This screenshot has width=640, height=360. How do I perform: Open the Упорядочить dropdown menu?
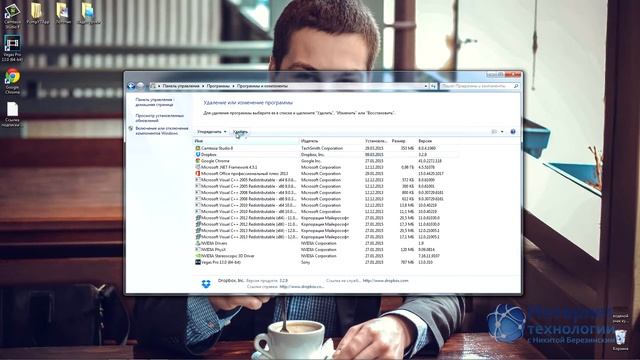pyautogui.click(x=211, y=131)
